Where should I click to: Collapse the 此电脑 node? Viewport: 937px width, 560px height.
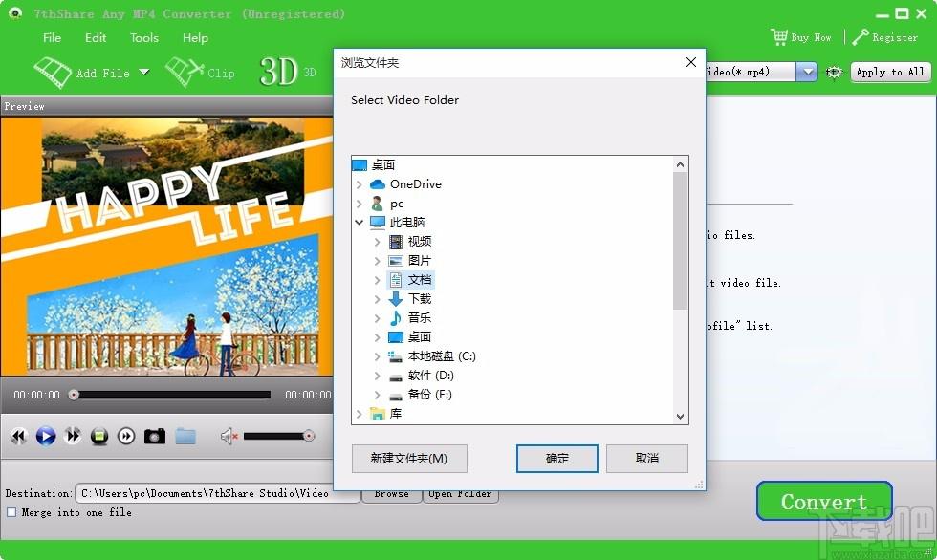(360, 223)
